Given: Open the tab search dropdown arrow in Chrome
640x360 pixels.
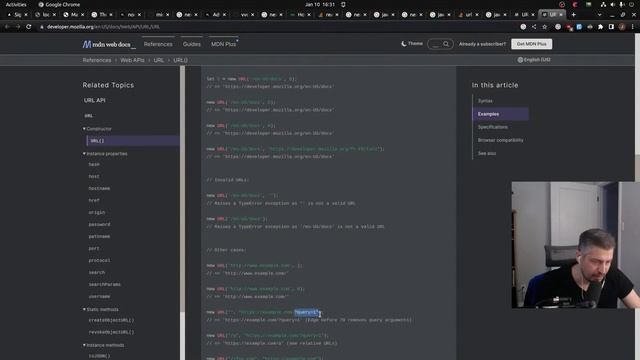Looking at the screenshot, I should (599, 14).
